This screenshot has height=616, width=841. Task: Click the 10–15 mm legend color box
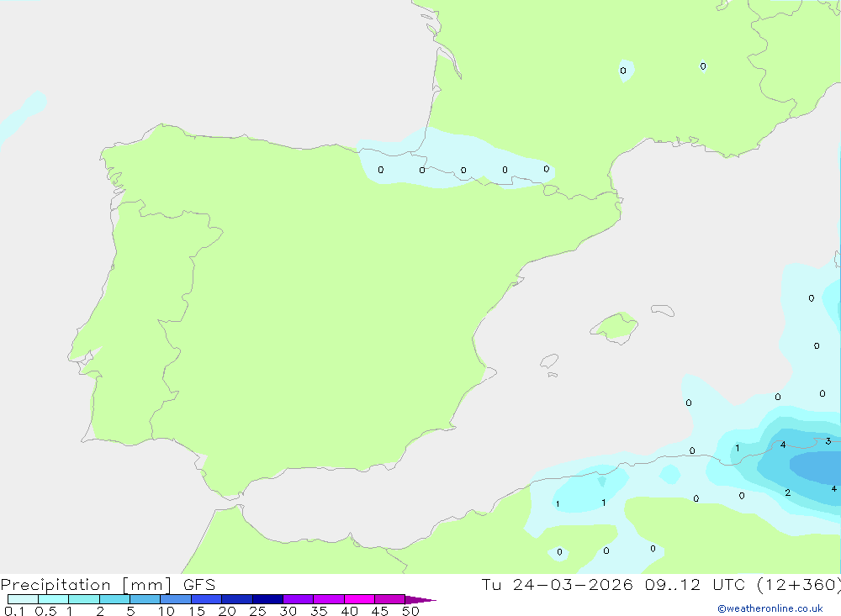coord(176,599)
